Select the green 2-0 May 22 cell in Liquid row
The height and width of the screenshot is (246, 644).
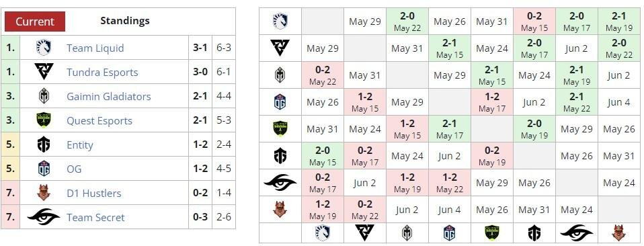coord(407,22)
